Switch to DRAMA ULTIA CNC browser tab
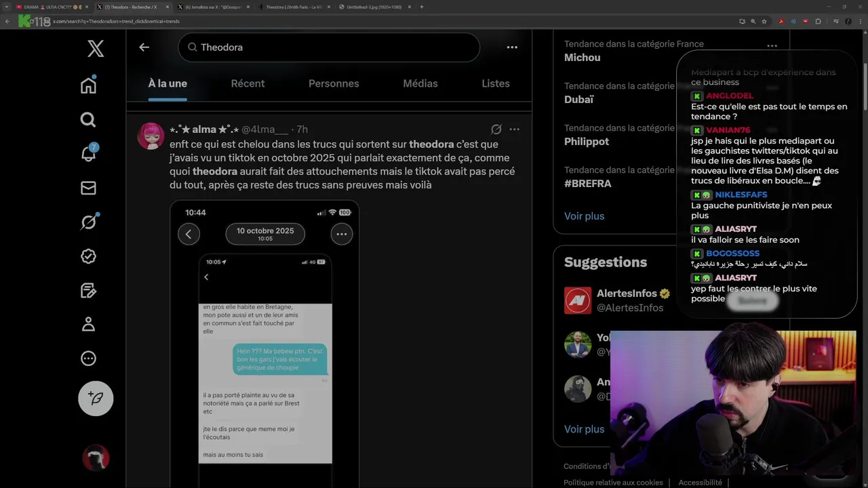 point(51,7)
